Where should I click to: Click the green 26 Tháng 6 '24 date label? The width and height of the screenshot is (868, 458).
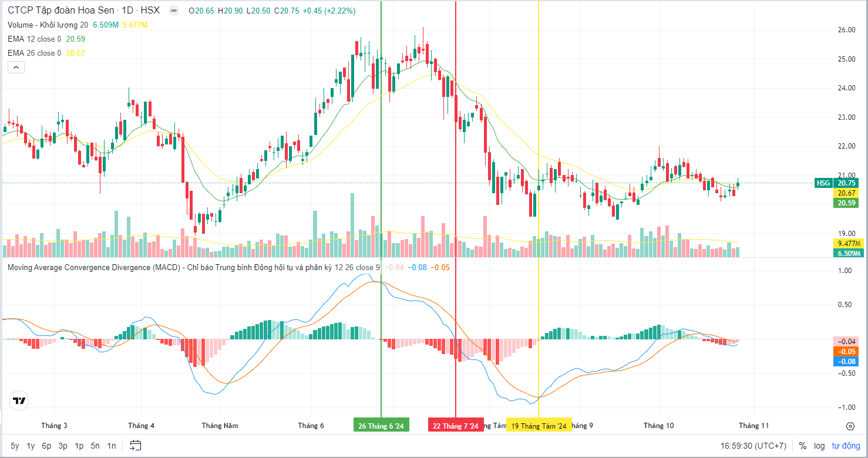(x=381, y=426)
